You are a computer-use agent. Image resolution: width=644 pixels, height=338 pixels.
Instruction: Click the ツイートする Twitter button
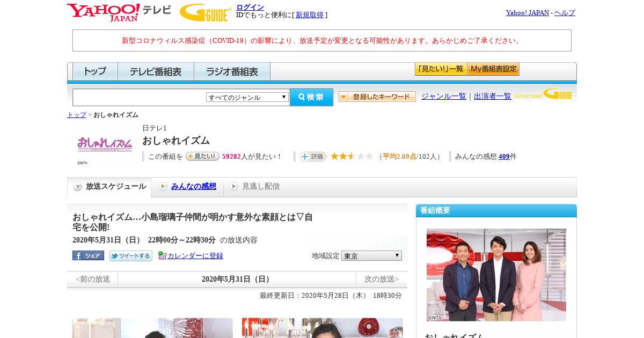pyautogui.click(x=131, y=256)
